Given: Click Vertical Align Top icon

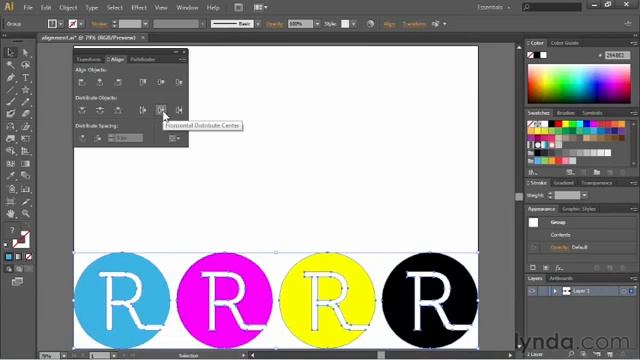Looking at the screenshot, I should coord(142,82).
